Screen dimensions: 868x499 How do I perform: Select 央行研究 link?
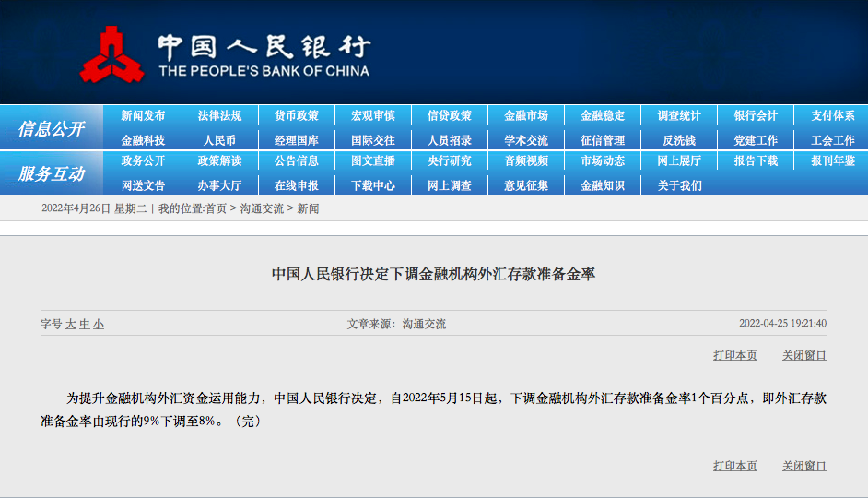pos(450,161)
